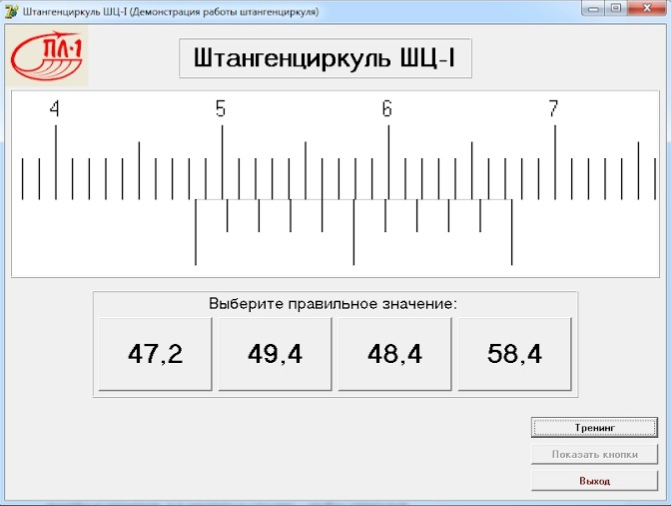The image size is (671, 506).
Task: Click the number 7 on the main scale
Action: tap(553, 109)
